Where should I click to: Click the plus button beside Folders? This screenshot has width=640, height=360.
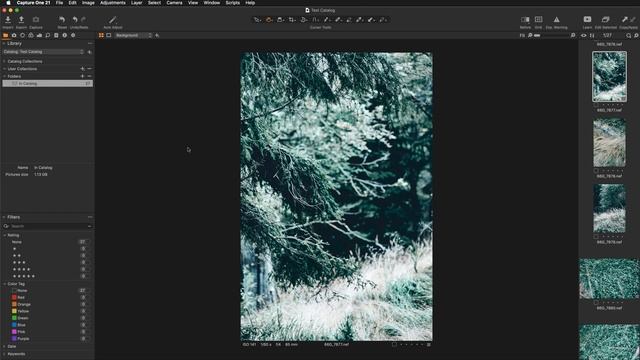pyautogui.click(x=82, y=76)
